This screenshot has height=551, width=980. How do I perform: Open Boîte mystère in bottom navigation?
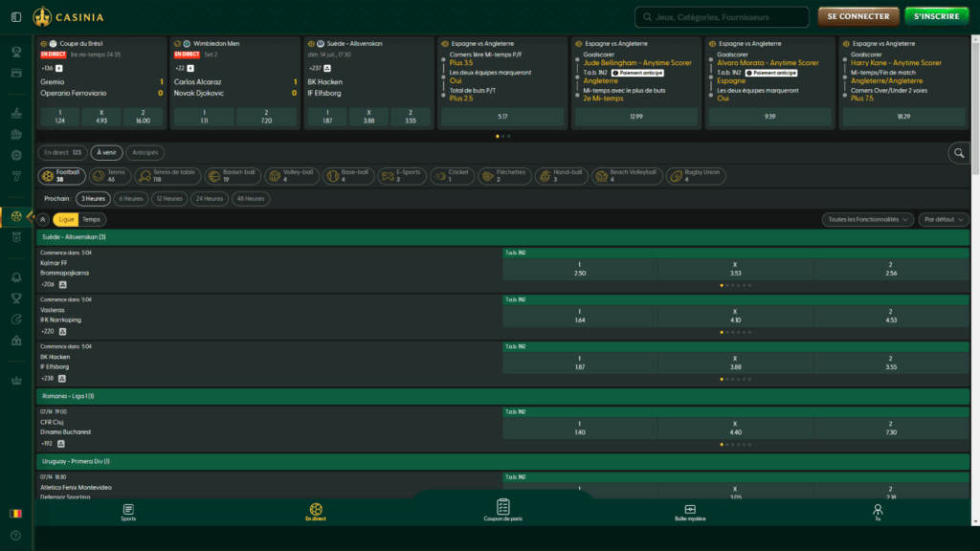coord(690,513)
